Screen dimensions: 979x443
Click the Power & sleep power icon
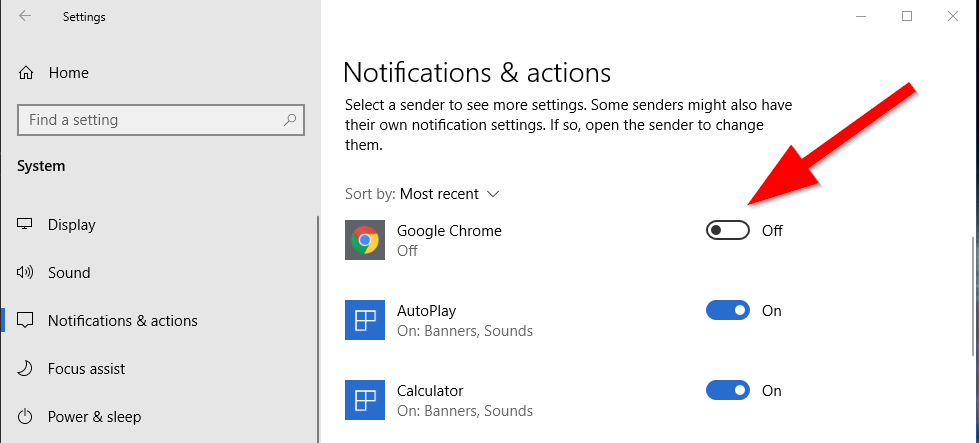(x=25, y=417)
